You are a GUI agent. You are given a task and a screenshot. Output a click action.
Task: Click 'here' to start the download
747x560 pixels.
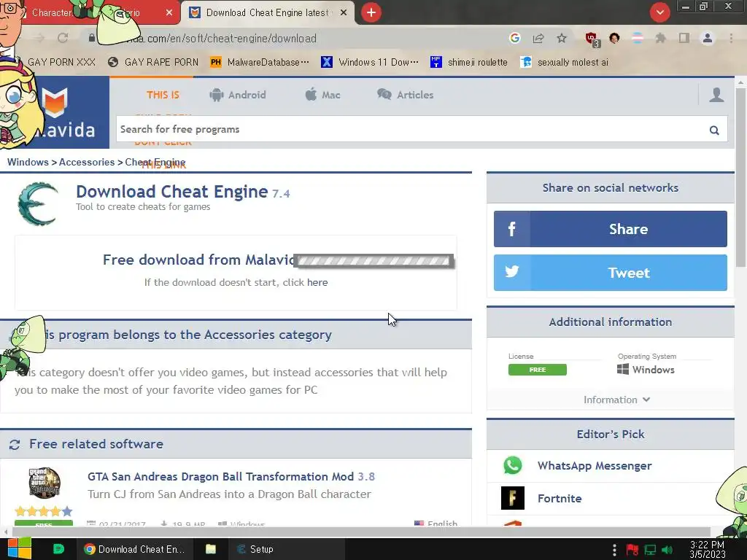[317, 282]
